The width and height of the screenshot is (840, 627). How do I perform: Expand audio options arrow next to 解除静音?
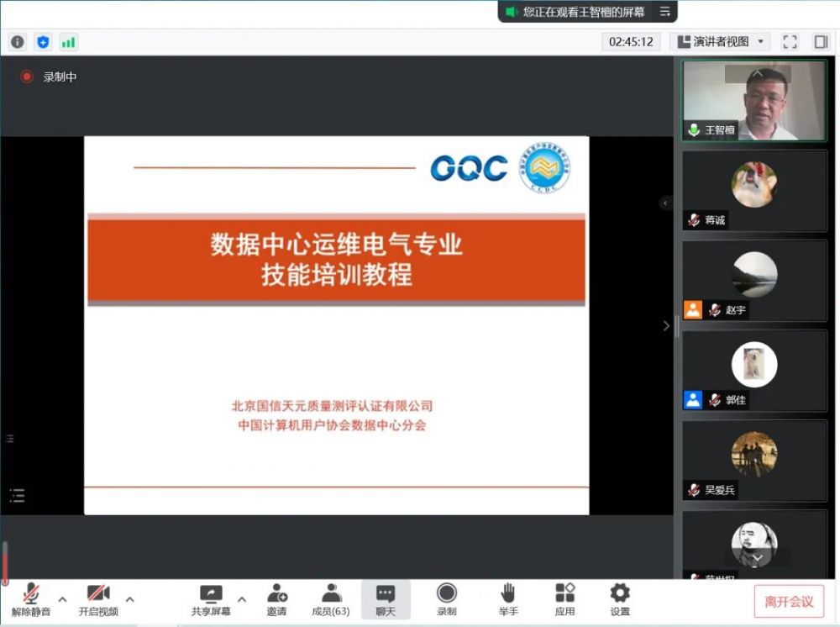(x=62, y=599)
